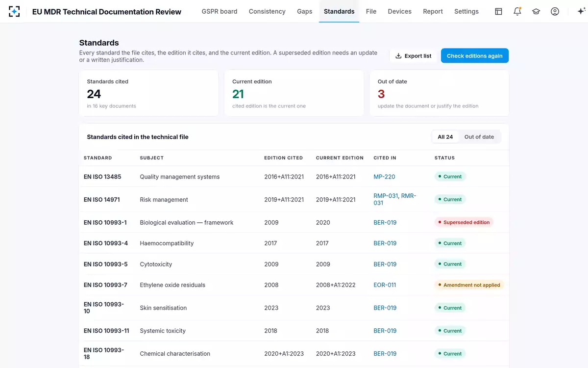Viewport: 588px width, 368px height.
Task: Select the EN ISO 14971 standard cell
Action: pos(102,200)
